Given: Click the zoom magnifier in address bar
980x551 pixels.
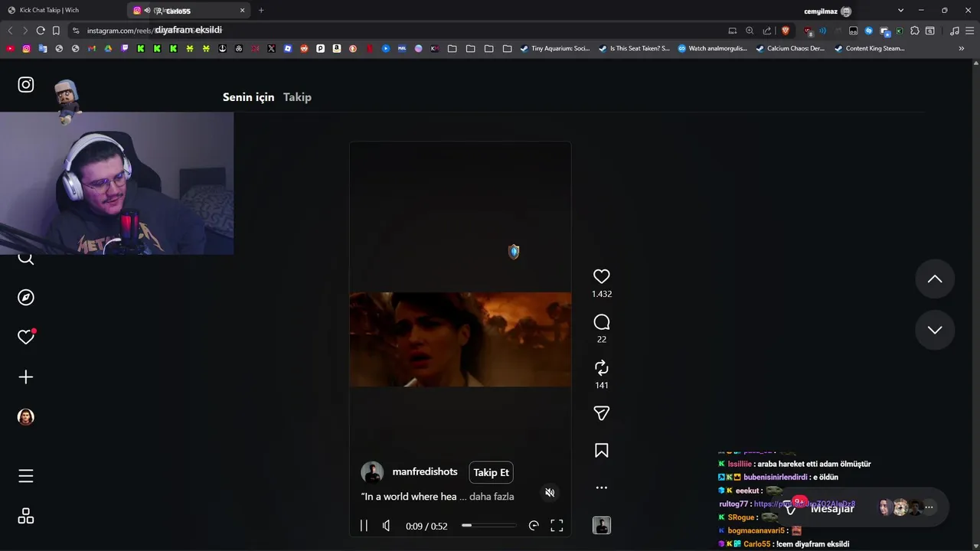Looking at the screenshot, I should [x=750, y=31].
